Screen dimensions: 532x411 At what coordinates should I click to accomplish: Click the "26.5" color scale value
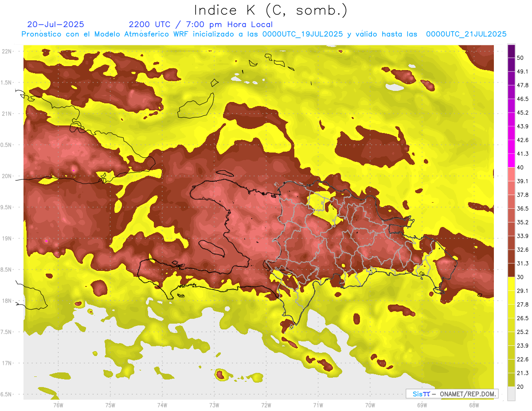pyautogui.click(x=523, y=318)
